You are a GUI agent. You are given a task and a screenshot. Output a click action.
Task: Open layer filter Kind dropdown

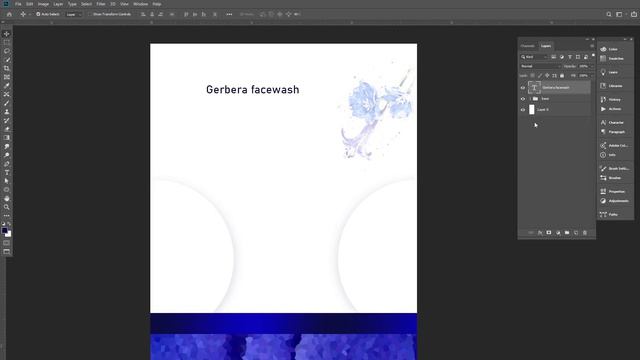click(x=534, y=57)
